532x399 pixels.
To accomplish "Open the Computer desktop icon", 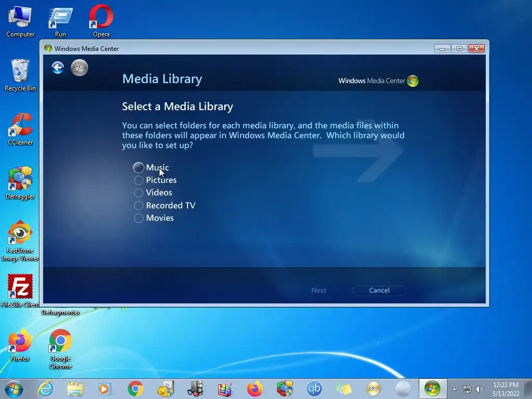I will coord(20,21).
